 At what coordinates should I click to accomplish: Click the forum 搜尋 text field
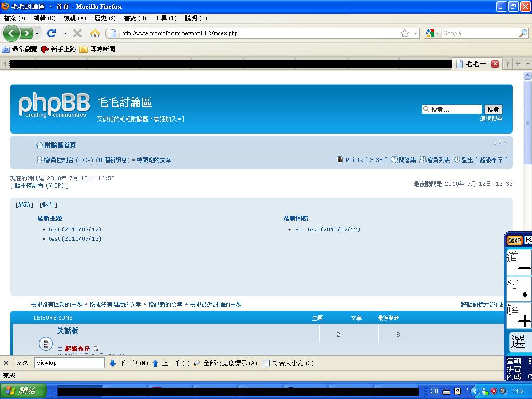click(451, 109)
